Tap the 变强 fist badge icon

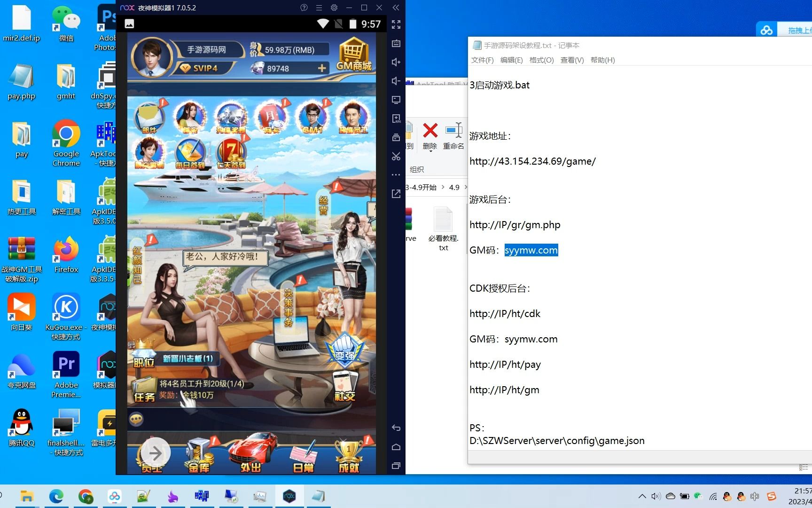click(344, 349)
